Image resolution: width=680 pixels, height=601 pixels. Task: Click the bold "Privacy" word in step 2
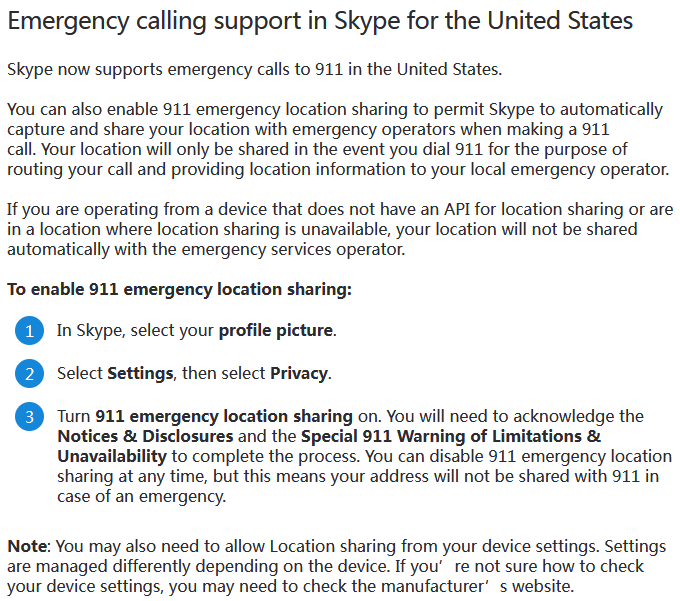click(x=299, y=374)
